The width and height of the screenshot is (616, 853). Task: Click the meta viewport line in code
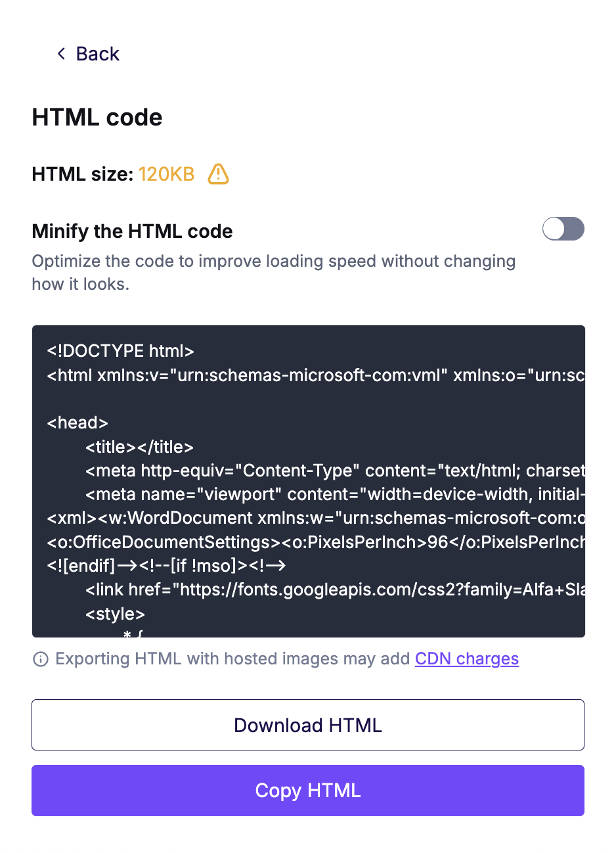pyautogui.click(x=335, y=494)
